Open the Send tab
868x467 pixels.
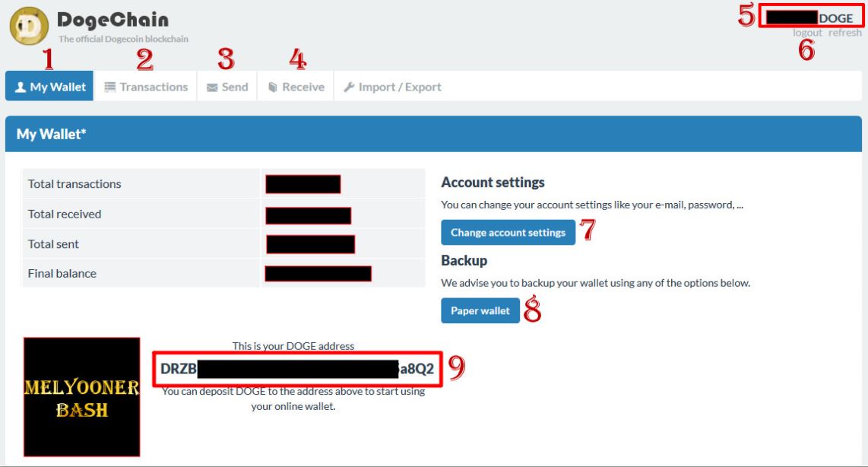click(x=227, y=87)
